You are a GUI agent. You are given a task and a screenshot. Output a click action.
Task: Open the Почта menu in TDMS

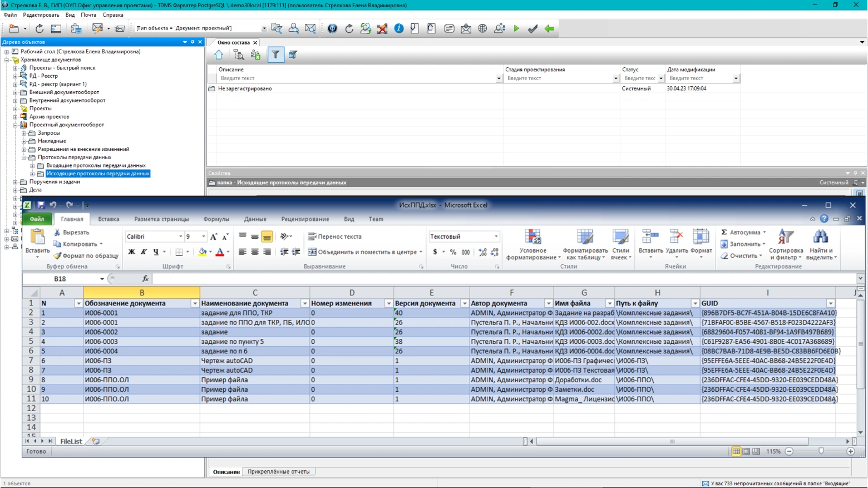88,15
